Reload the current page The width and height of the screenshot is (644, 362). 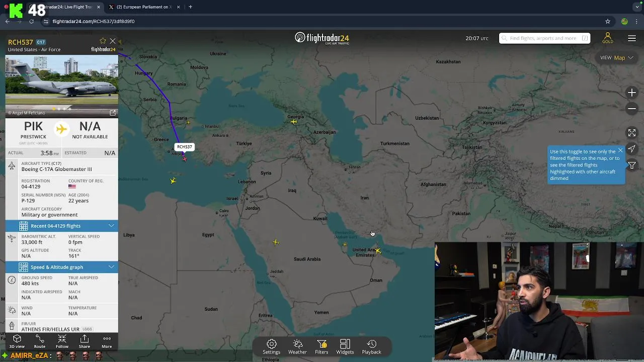pyautogui.click(x=31, y=22)
